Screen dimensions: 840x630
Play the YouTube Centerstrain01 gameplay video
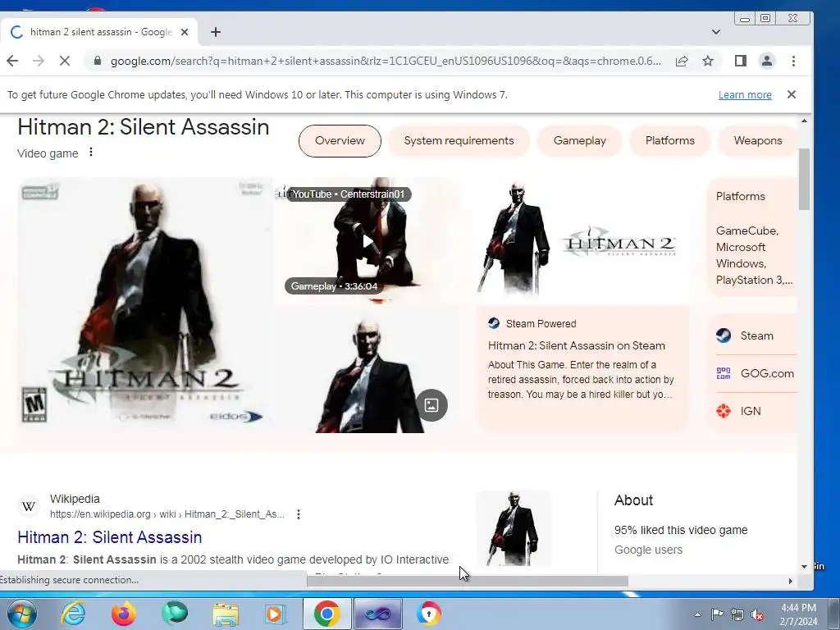[367, 241]
